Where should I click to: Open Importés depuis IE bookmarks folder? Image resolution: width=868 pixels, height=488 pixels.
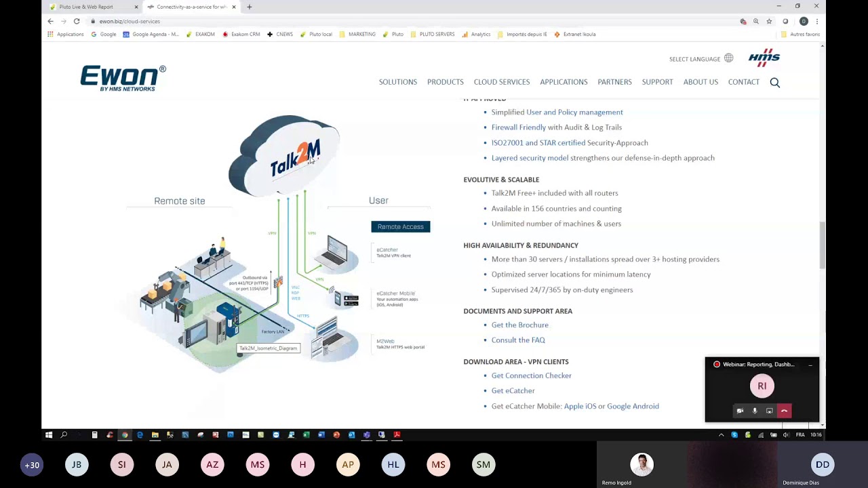(x=522, y=34)
